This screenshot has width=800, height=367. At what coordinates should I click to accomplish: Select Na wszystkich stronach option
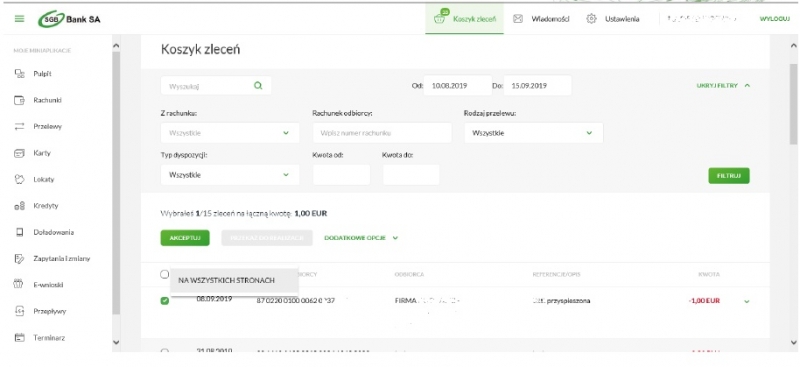tap(227, 280)
